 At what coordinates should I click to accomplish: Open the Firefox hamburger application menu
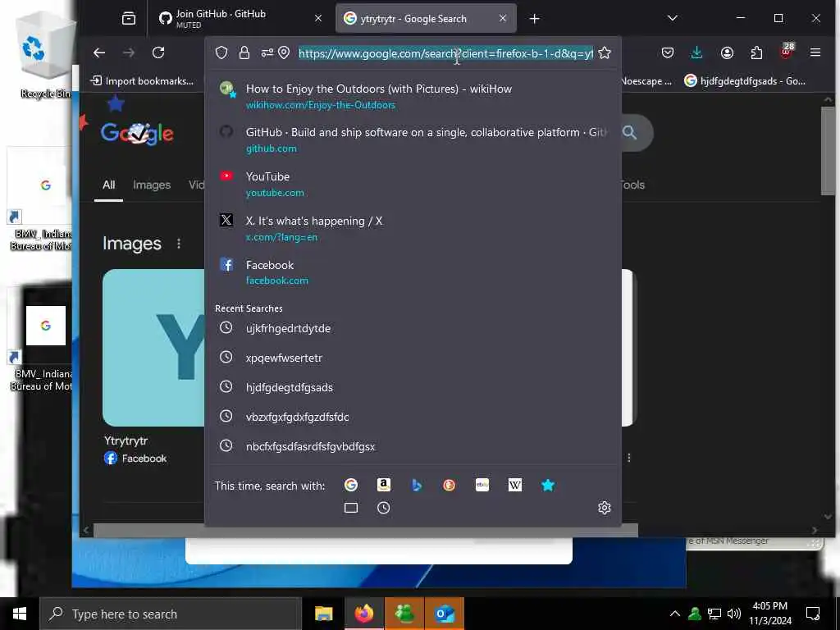click(815, 52)
